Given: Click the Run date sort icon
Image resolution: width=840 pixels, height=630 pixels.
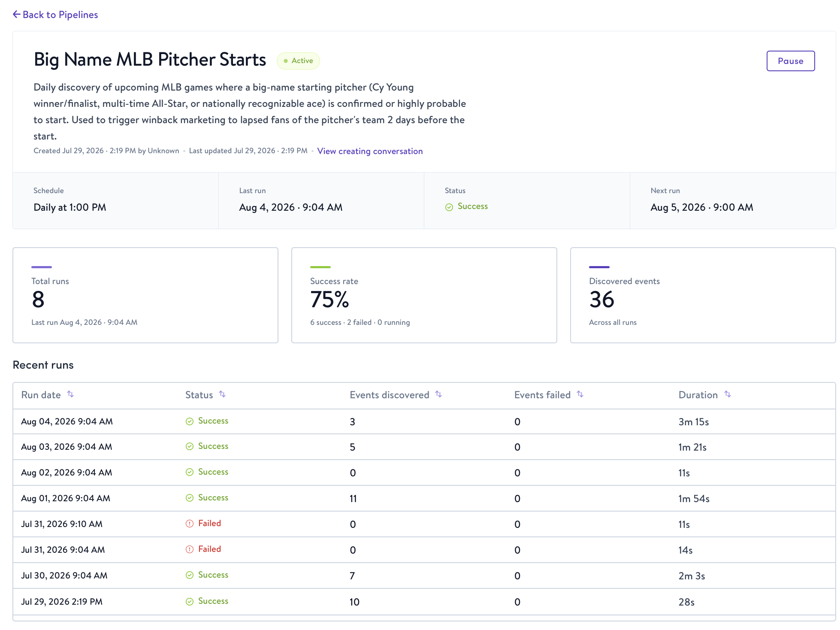Looking at the screenshot, I should point(71,394).
